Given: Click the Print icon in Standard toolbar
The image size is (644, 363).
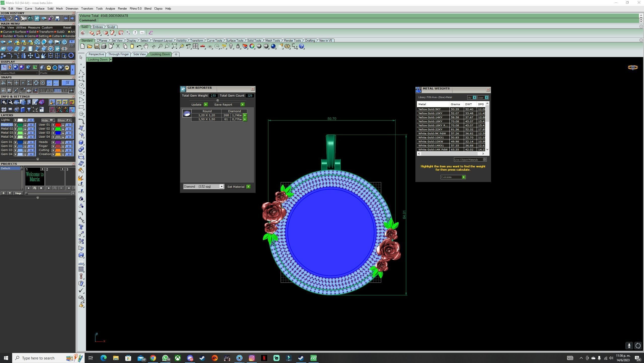Looking at the screenshot, I should click(x=104, y=46).
